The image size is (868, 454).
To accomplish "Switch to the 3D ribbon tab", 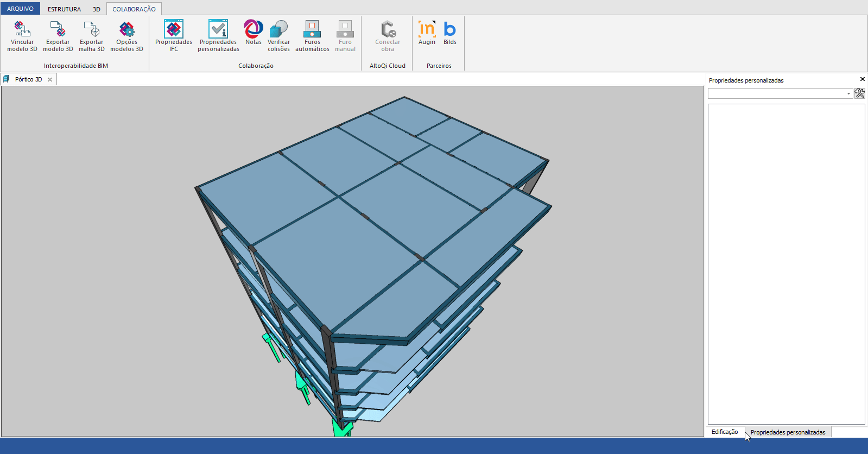I will click(x=97, y=9).
